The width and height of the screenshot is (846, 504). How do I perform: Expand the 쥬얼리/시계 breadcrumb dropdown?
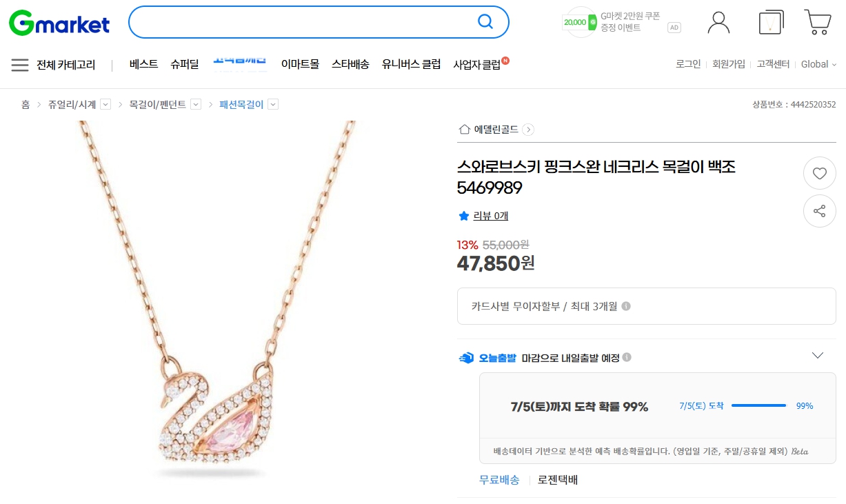click(105, 104)
